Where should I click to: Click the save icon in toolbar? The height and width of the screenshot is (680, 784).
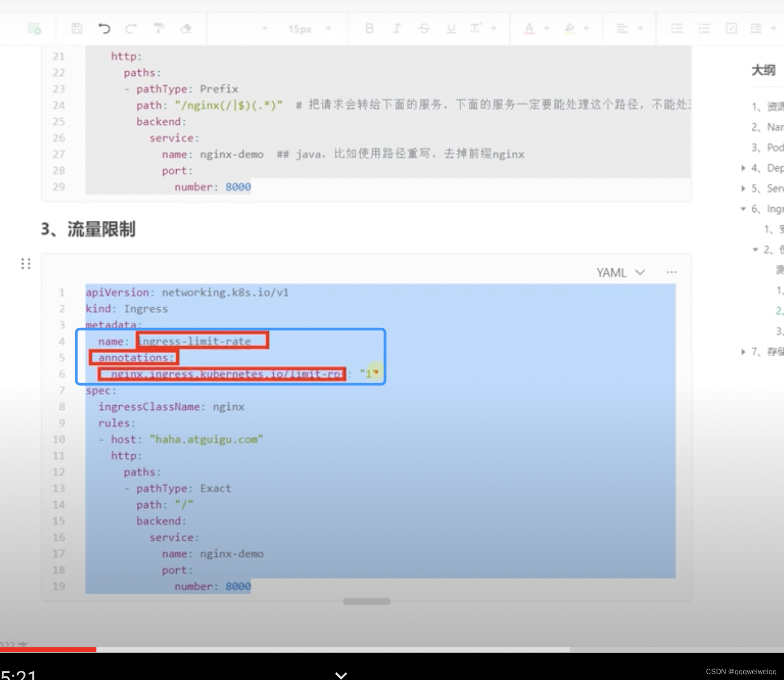[x=77, y=29]
